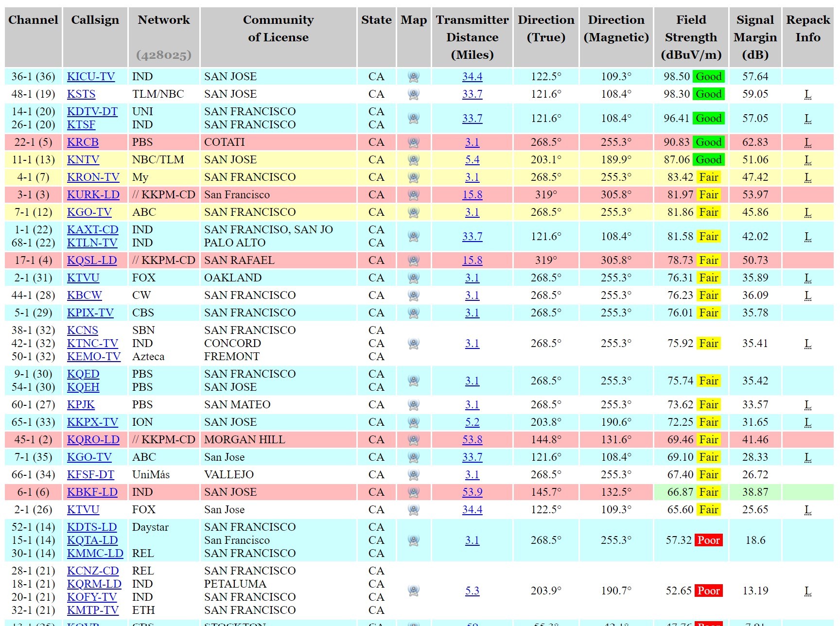Click the KCNS callsign link
This screenshot has width=840, height=626.
(x=83, y=330)
